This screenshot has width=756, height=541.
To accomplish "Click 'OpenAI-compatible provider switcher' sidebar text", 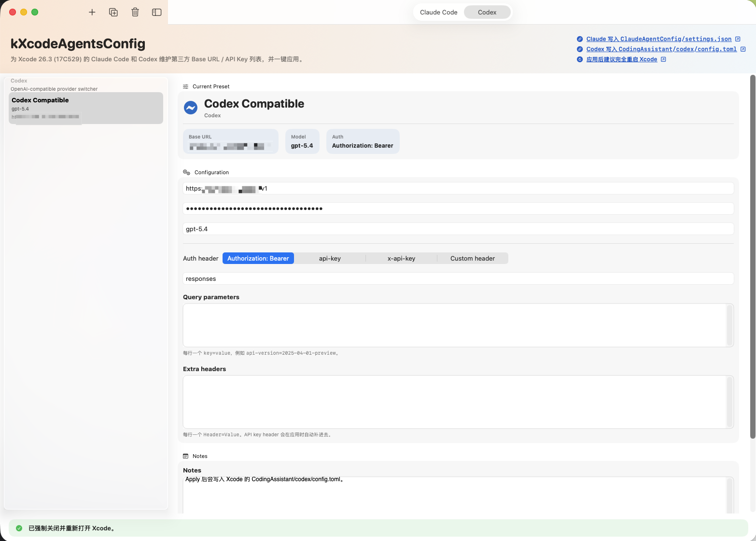I will tap(54, 89).
